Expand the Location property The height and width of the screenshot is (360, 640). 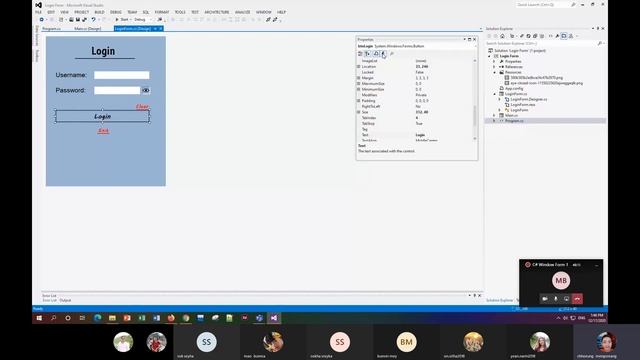coord(359,67)
